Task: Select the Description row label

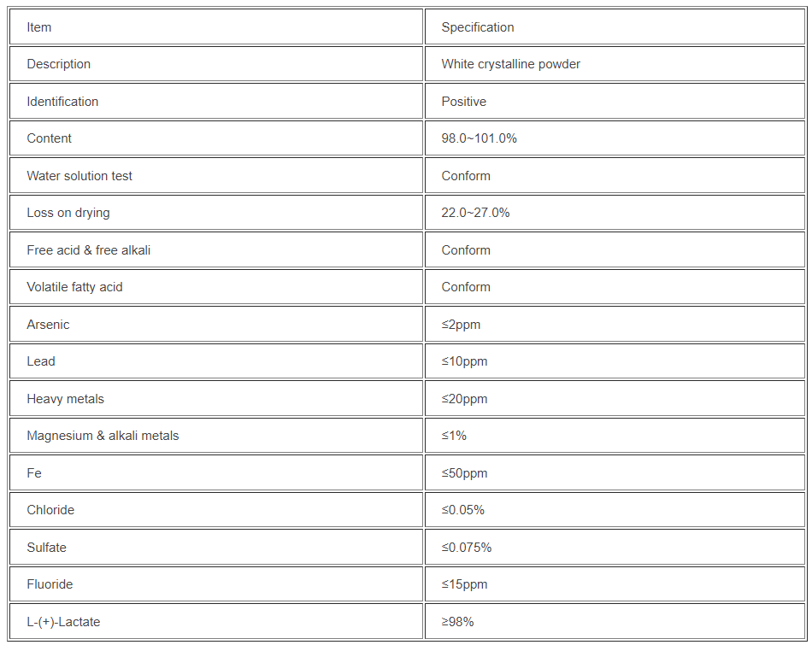Action: (x=58, y=64)
